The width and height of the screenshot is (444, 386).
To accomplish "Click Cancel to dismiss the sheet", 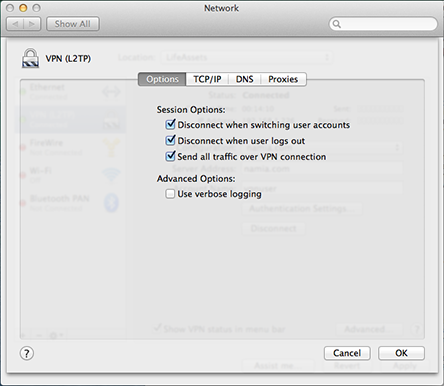I will (347, 353).
